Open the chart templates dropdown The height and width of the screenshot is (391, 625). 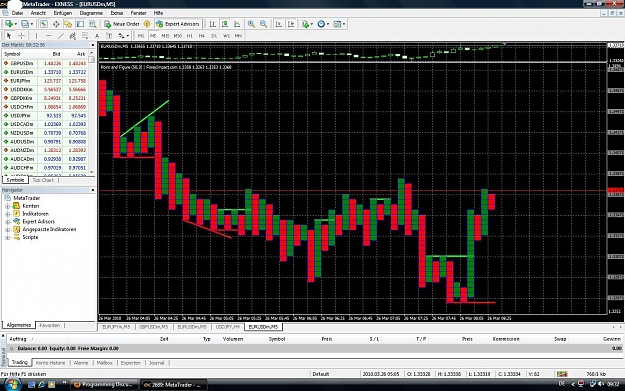click(339, 24)
